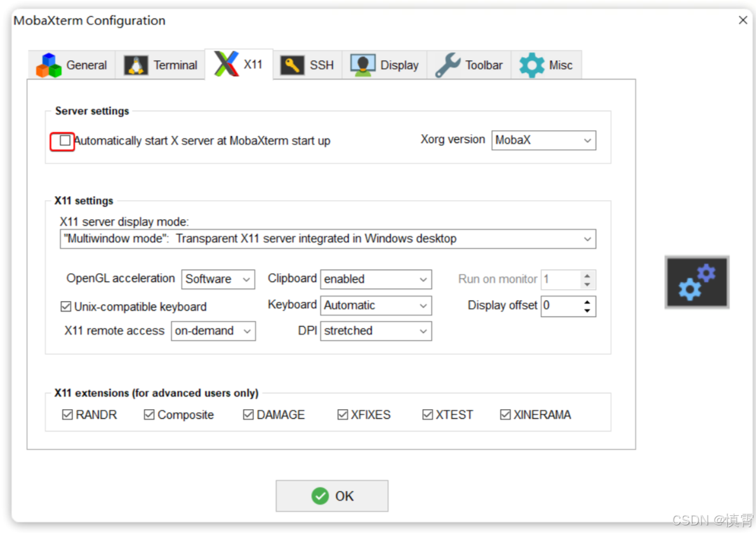Click the Display monitor icon
The image size is (756, 533).
pos(363,65)
